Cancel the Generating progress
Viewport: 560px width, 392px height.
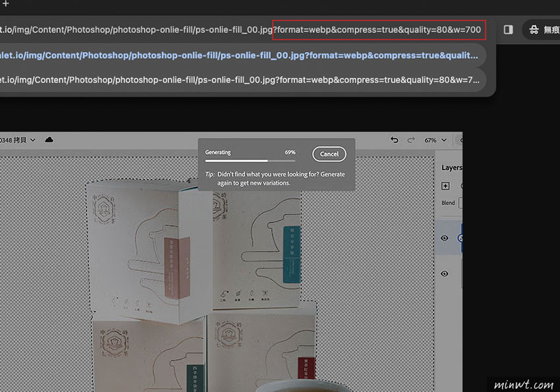click(329, 154)
